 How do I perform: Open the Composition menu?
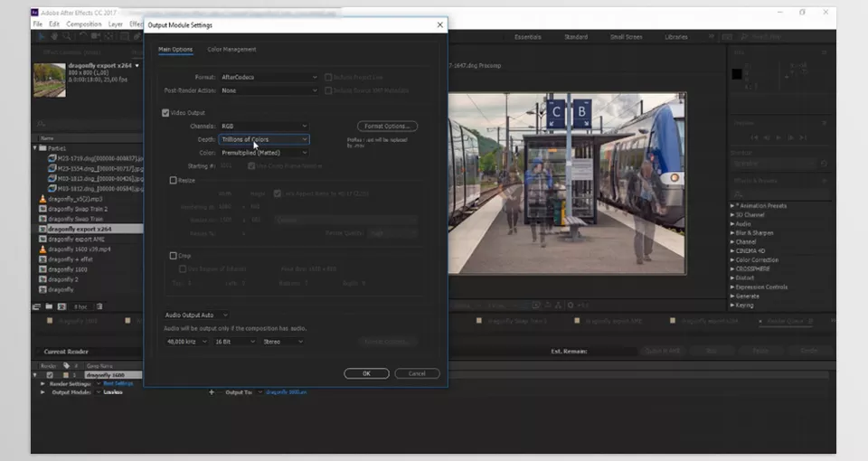(x=83, y=24)
